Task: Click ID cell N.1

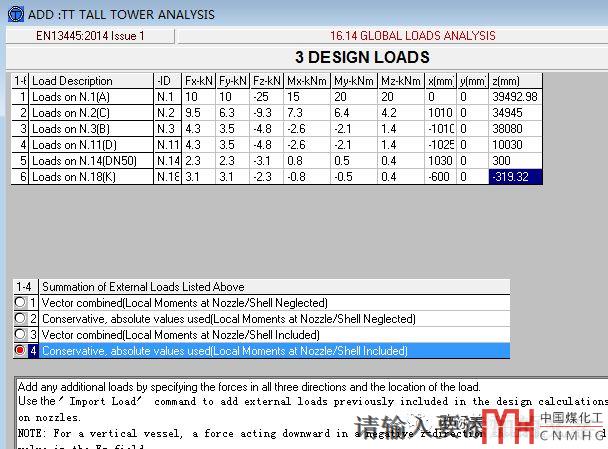Action: (168, 97)
